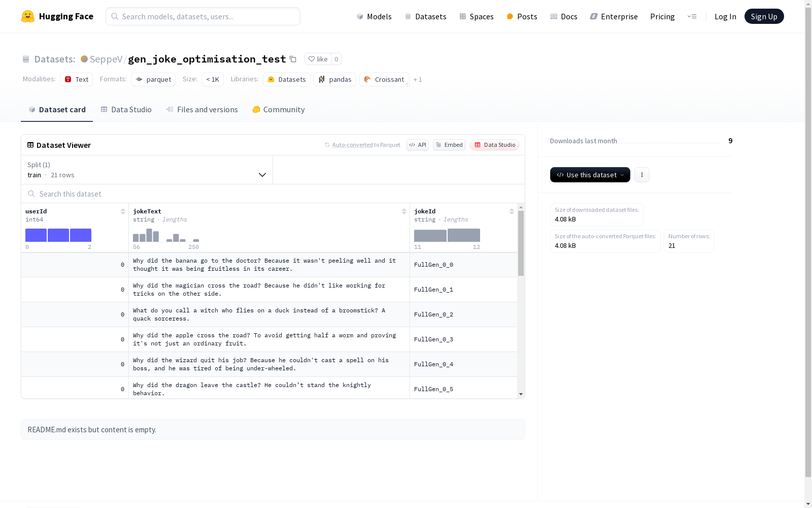Click the Hugging Face logo icon
This screenshot has width=812, height=508.
click(x=28, y=16)
